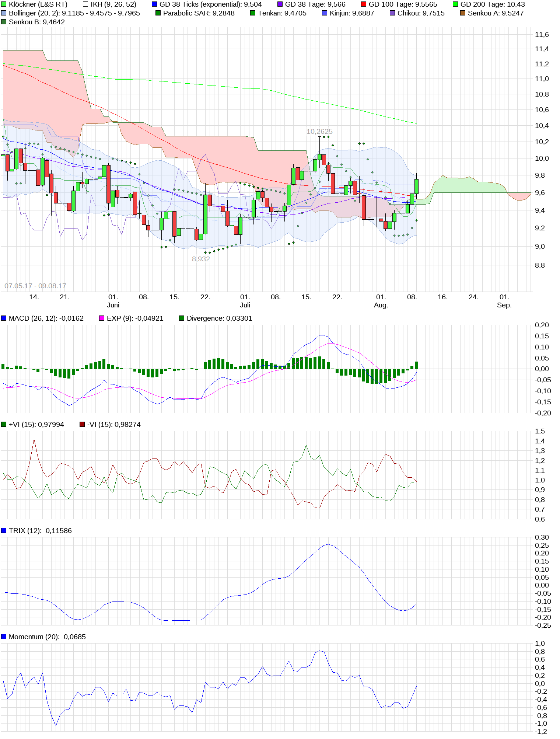
Task: Click the "10,0" price axis label
Action: (542, 158)
